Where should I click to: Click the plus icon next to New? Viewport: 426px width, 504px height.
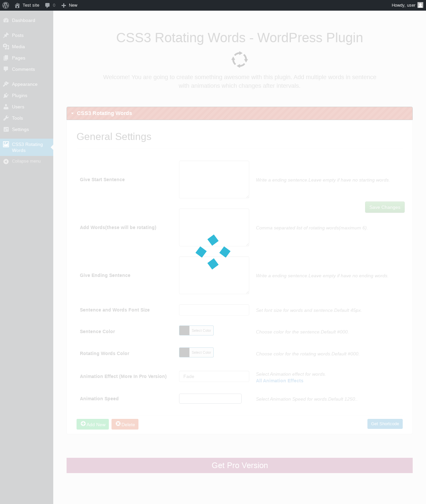click(x=64, y=5)
